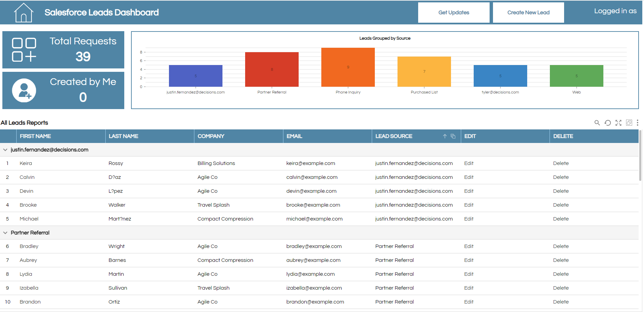
Task: Expand the report to fullscreen
Action: click(x=618, y=123)
